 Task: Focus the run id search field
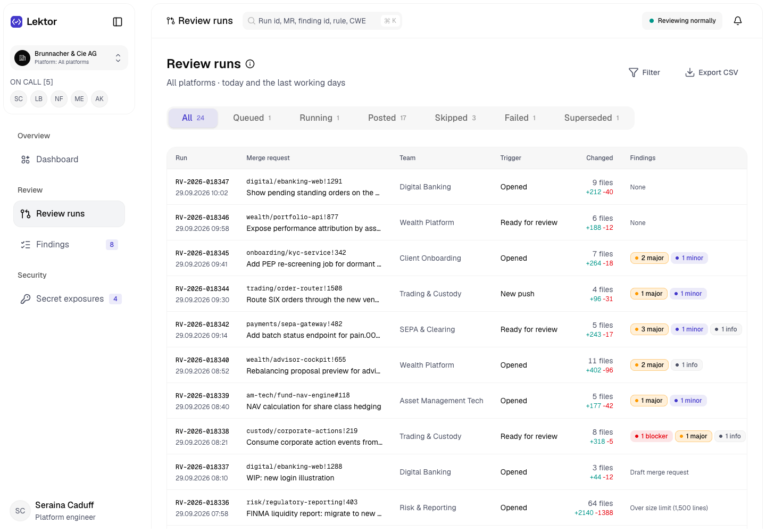pos(322,21)
